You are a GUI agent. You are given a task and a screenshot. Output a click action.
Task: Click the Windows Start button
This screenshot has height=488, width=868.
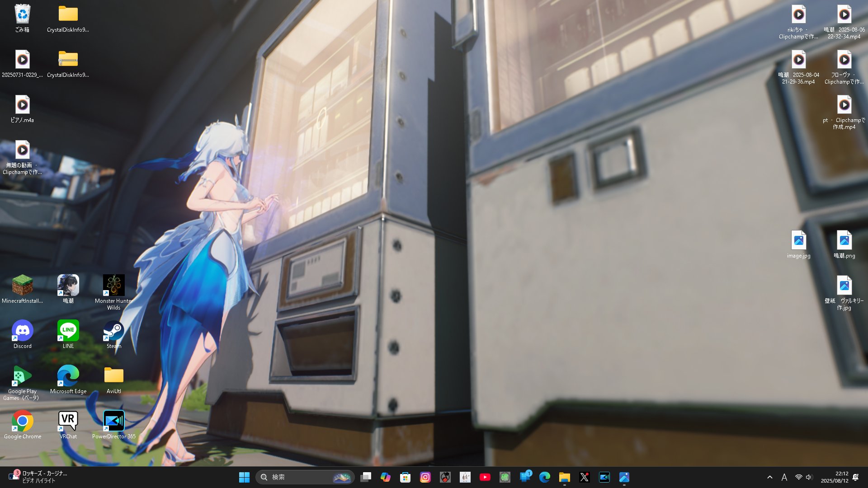(244, 477)
